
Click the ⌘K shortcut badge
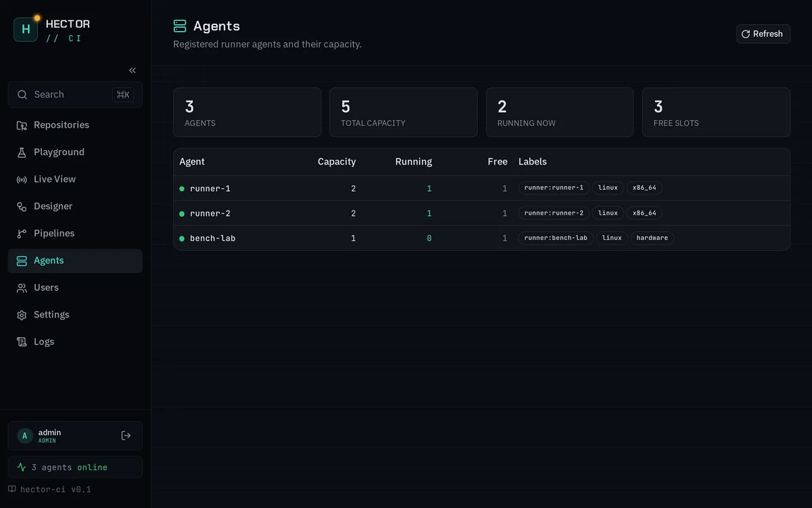coord(123,95)
